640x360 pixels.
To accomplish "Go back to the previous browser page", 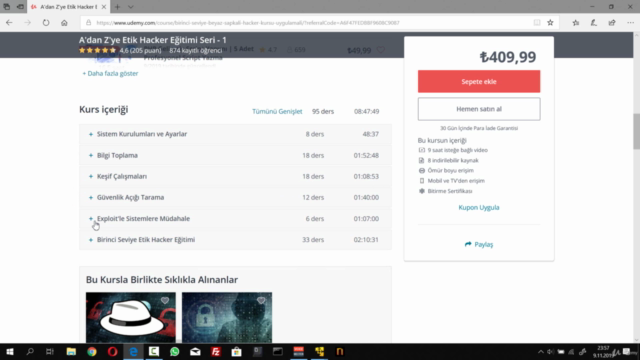I will [x=9, y=23].
